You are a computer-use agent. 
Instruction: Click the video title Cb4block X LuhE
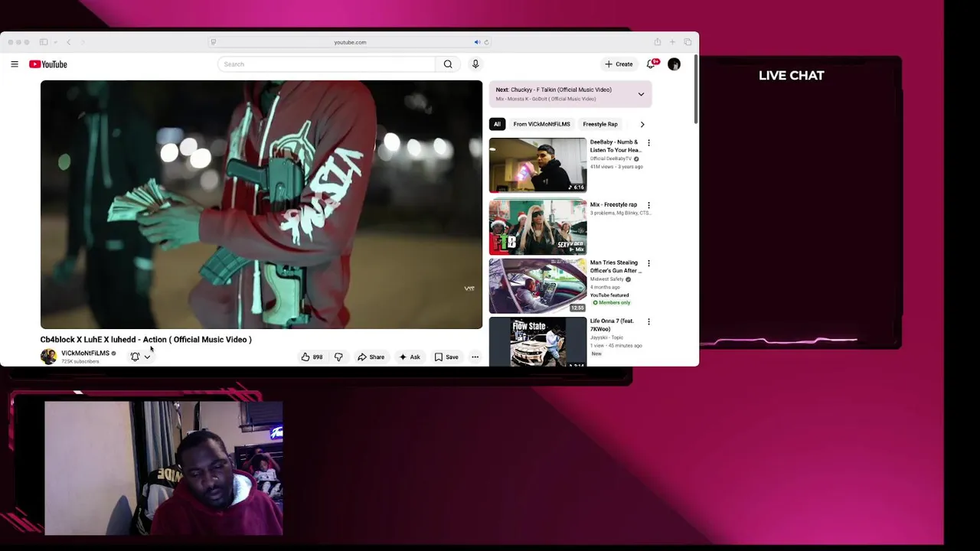click(x=145, y=340)
